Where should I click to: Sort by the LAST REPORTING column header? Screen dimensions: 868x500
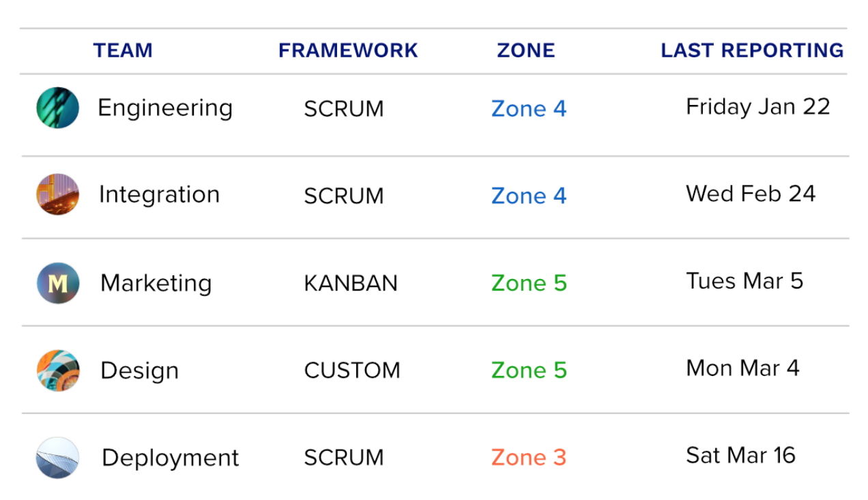[x=753, y=50]
